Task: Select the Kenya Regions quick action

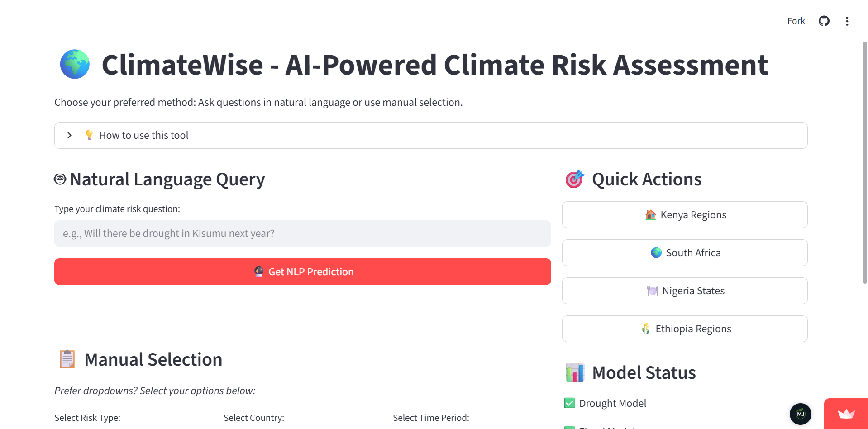Action: [685, 215]
